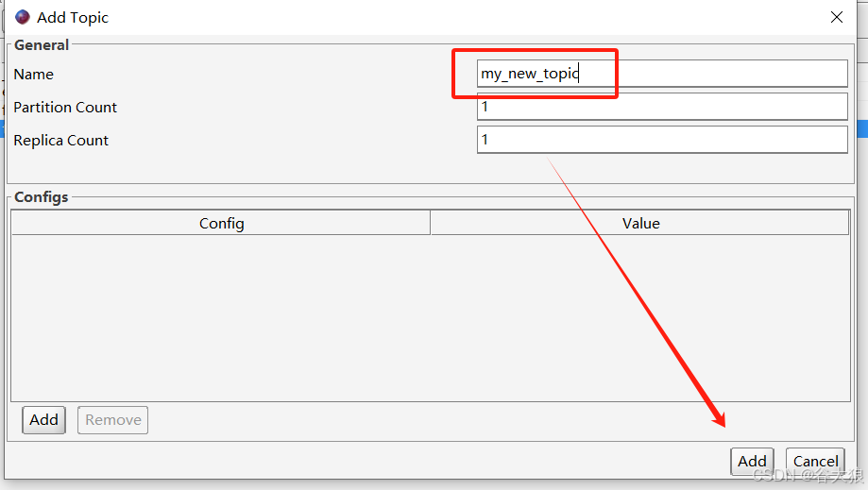
Task: Click the app icon in the title bar
Action: (x=22, y=17)
